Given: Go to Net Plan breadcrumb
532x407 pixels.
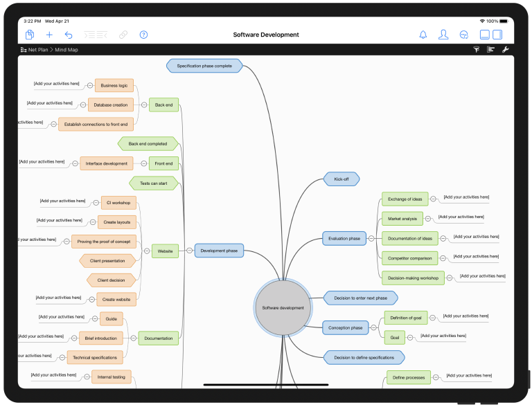Looking at the screenshot, I should coord(38,50).
